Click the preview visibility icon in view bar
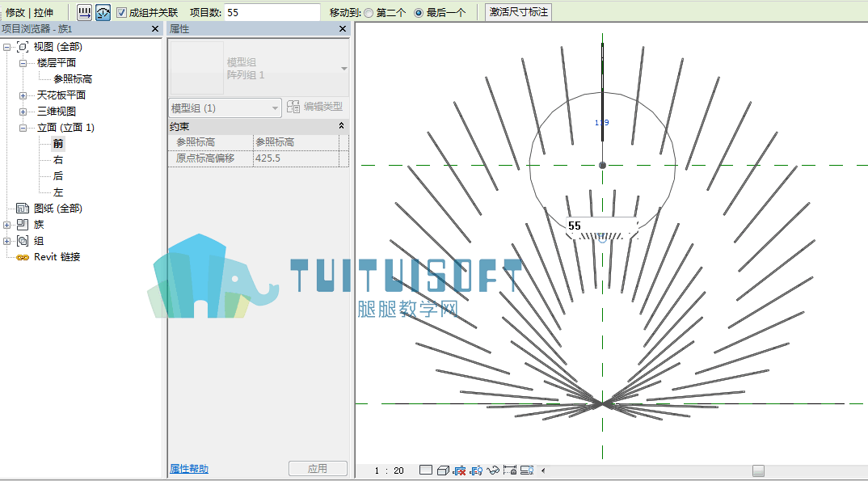Image resolution: width=868 pixels, height=481 pixels. coord(527,470)
